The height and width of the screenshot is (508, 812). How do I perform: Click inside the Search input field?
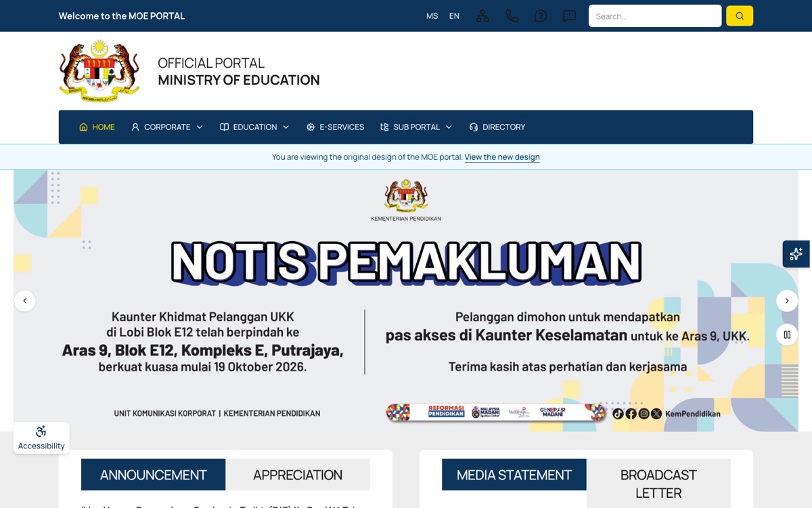655,16
